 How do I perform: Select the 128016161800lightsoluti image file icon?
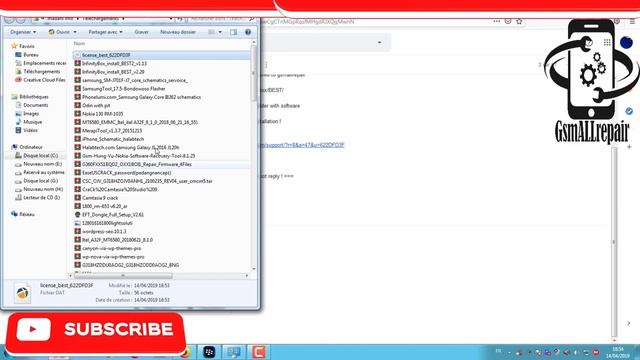point(78,223)
